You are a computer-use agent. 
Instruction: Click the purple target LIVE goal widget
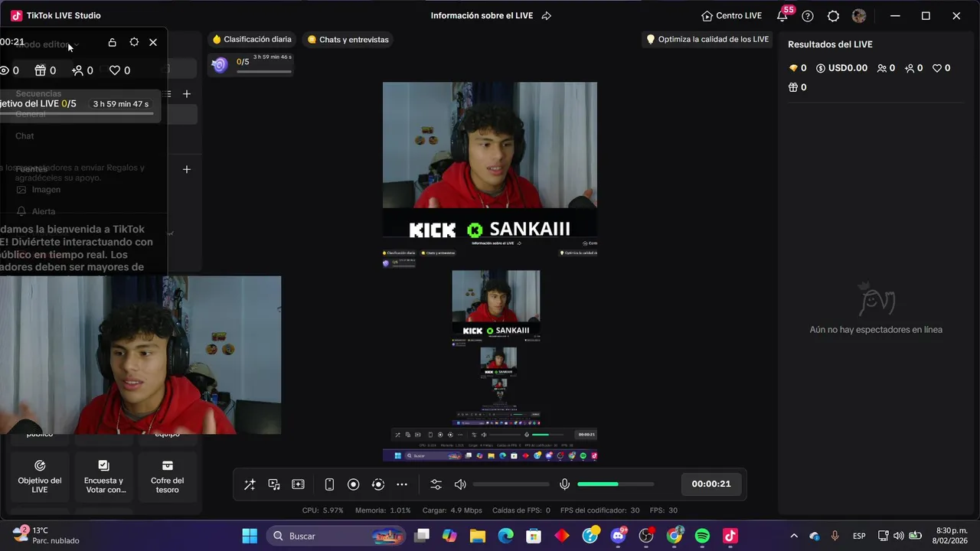[x=252, y=65]
